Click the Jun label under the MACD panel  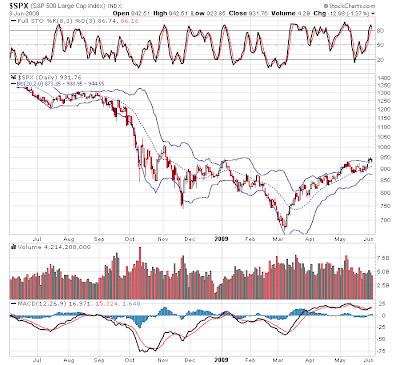point(368,360)
